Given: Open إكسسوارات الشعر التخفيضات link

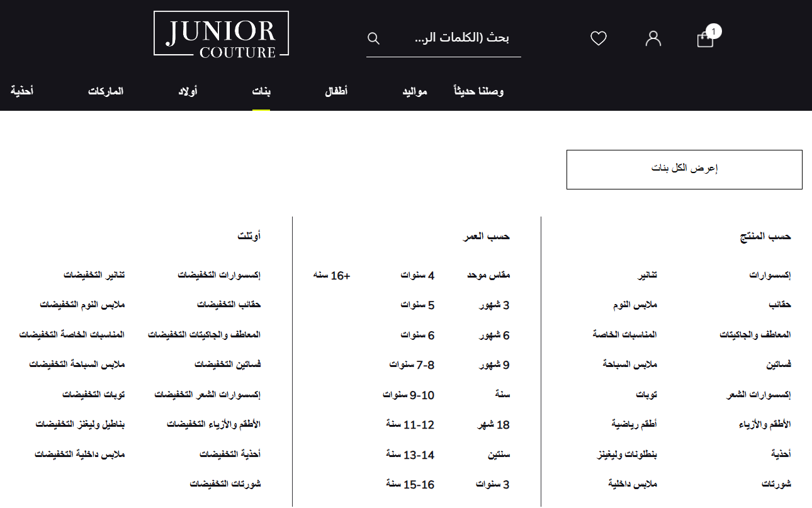Looking at the screenshot, I should click(x=208, y=395).
